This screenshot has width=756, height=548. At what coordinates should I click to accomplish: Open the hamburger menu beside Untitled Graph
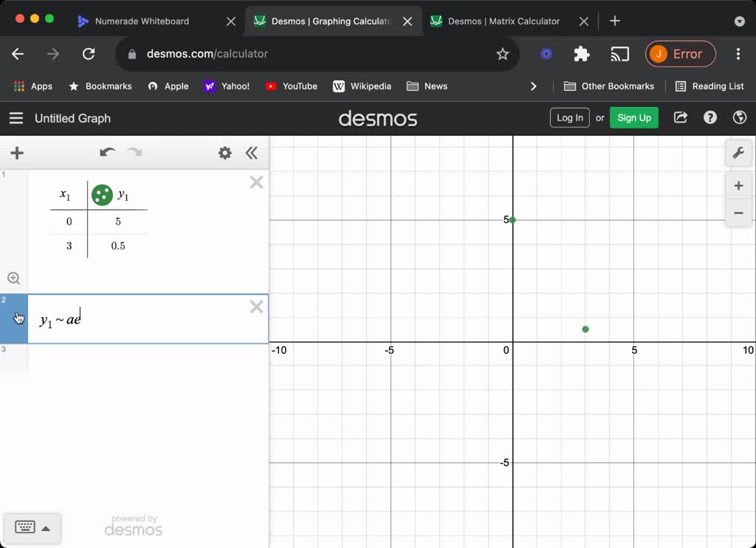point(16,118)
